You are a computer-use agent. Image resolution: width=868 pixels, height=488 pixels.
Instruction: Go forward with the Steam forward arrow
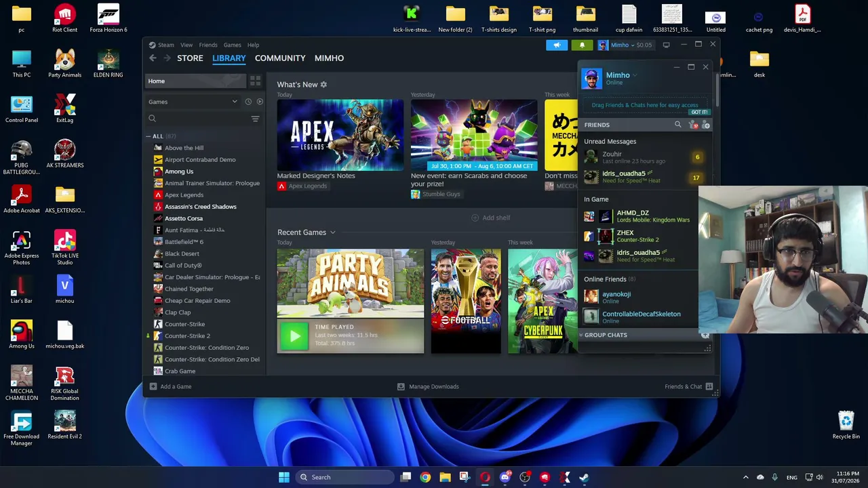pos(166,58)
